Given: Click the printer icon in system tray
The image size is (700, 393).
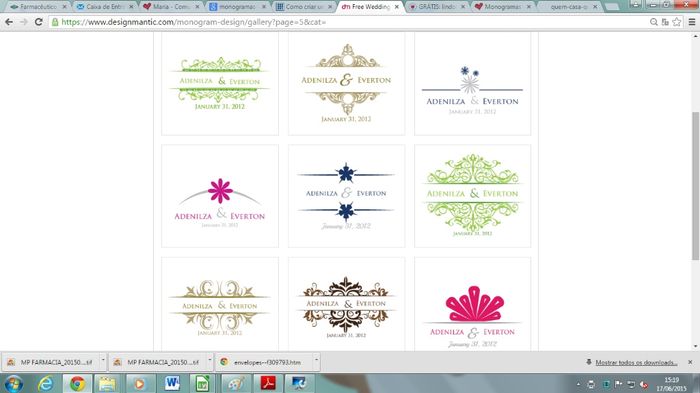Looking at the screenshot, I should 591,384.
